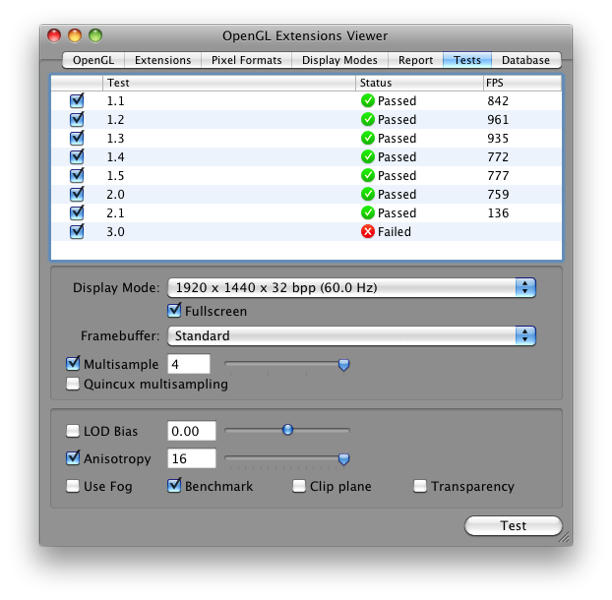Click the FPS value 772

[x=498, y=157]
